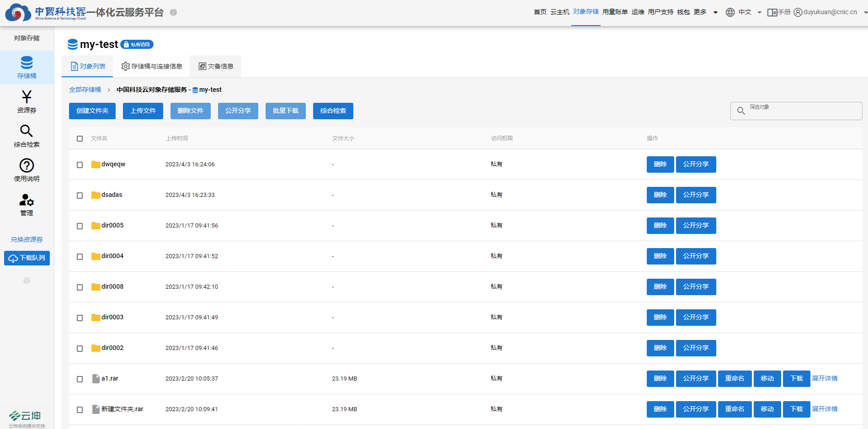The width and height of the screenshot is (868, 429).
Task: Switch to the 存储桶与连接信息 tab
Action: [152, 66]
